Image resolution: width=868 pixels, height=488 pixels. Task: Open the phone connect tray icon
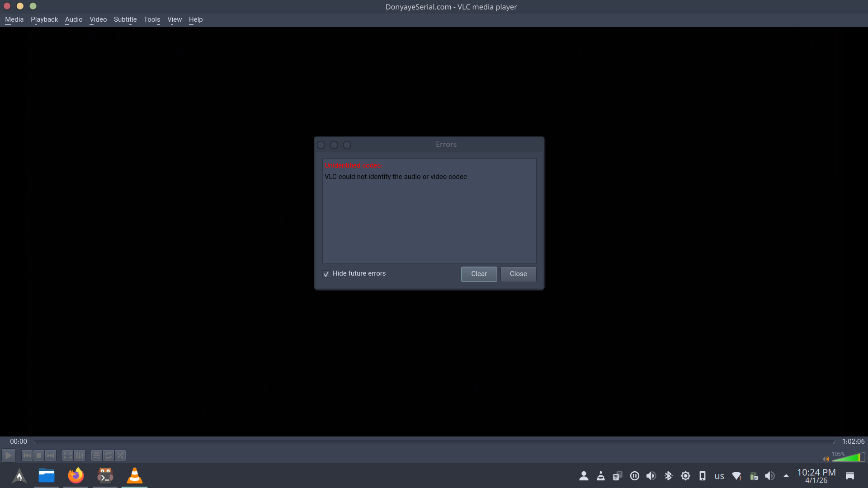tap(703, 476)
